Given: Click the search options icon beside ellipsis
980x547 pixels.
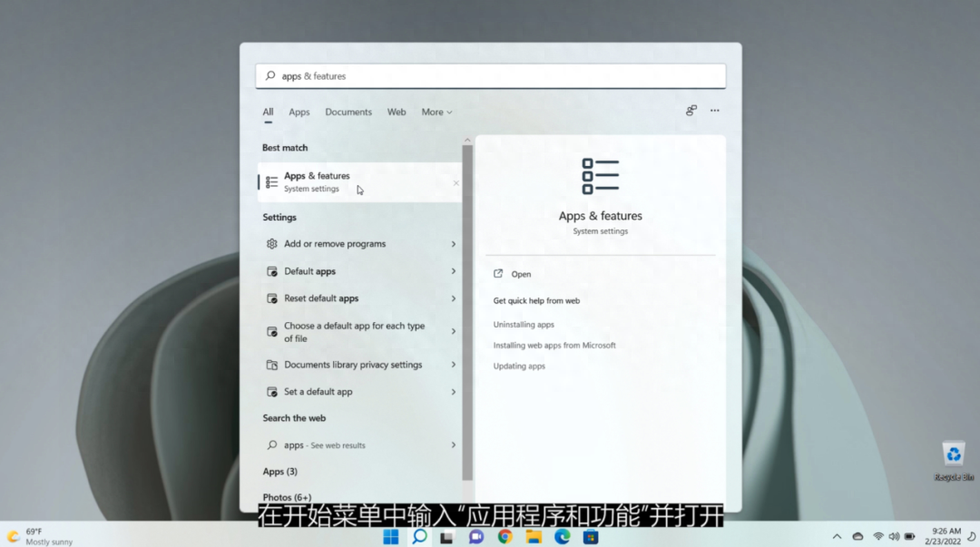Looking at the screenshot, I should click(x=691, y=111).
